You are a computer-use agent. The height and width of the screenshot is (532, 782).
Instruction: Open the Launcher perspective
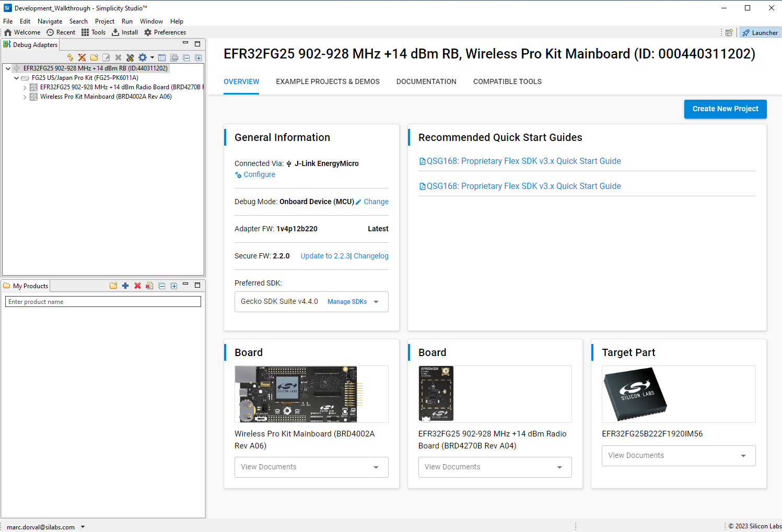[760, 32]
